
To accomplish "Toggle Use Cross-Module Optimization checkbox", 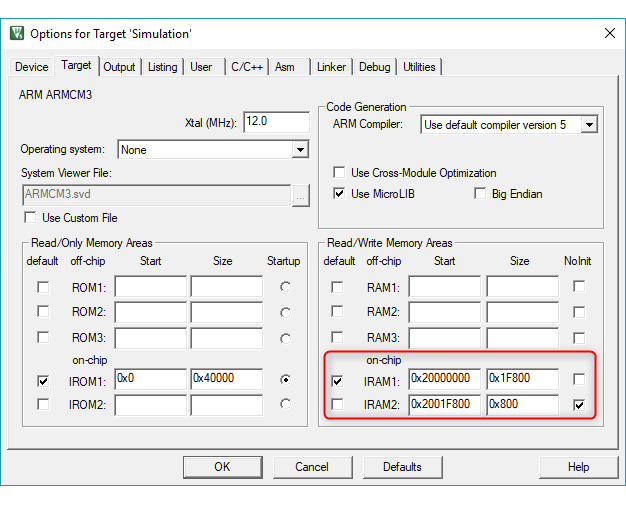I will (339, 173).
